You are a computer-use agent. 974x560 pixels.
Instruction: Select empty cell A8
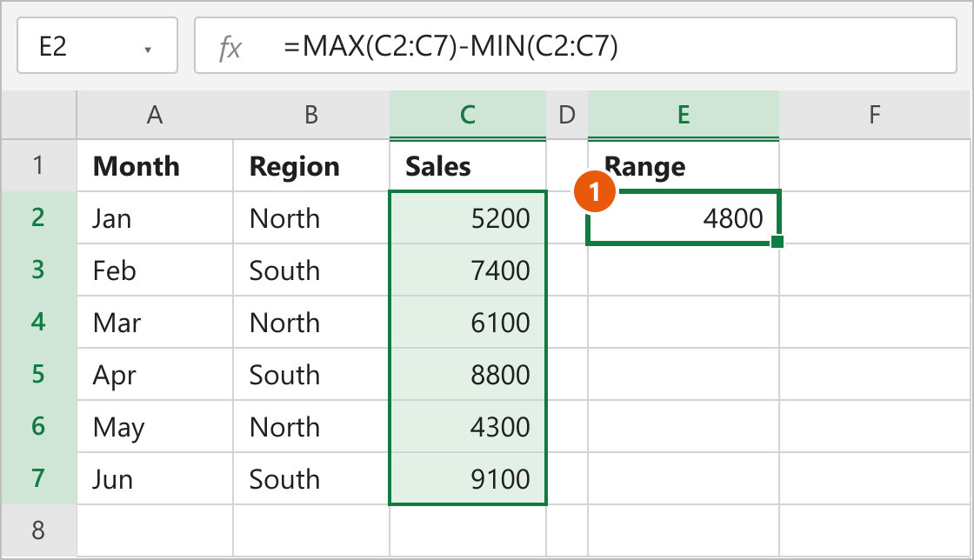point(155,530)
